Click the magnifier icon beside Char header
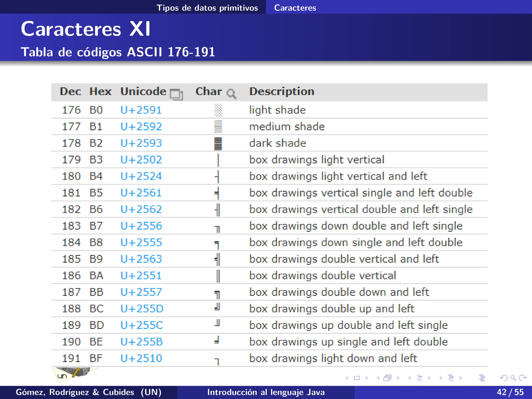532x399 pixels. click(231, 94)
